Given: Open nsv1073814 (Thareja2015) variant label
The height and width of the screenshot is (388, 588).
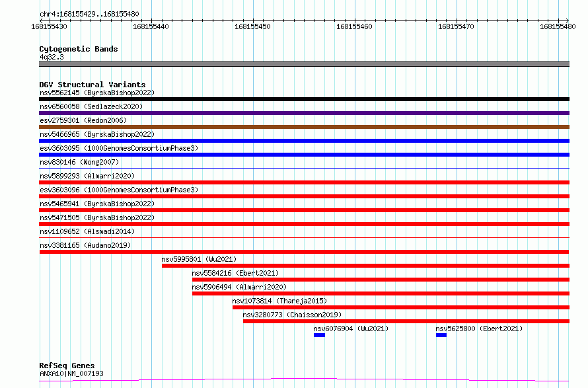Looking at the screenshot, I should [x=279, y=301].
